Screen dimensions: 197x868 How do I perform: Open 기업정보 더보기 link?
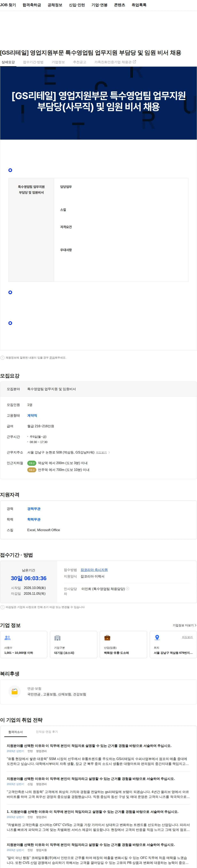pyautogui.click(x=184, y=625)
